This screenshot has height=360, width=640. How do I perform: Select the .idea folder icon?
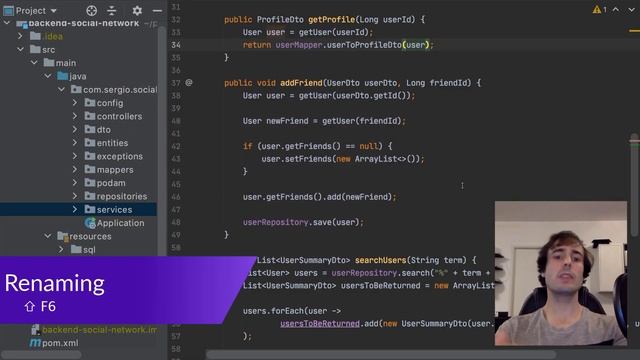tap(36, 36)
